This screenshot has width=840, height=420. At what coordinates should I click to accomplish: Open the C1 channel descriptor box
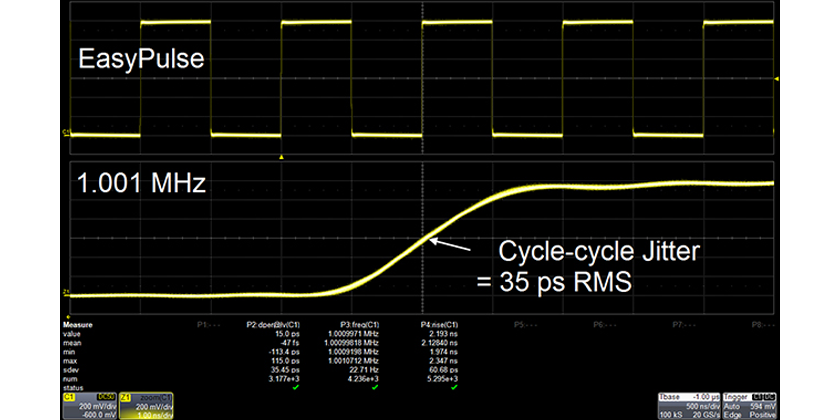89,402
